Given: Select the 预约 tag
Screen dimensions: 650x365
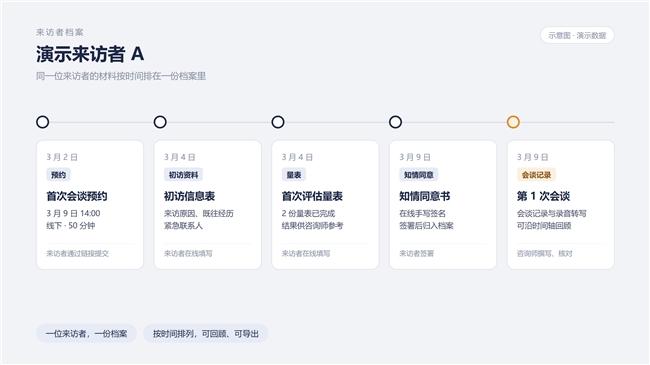Looking at the screenshot, I should [x=58, y=175].
